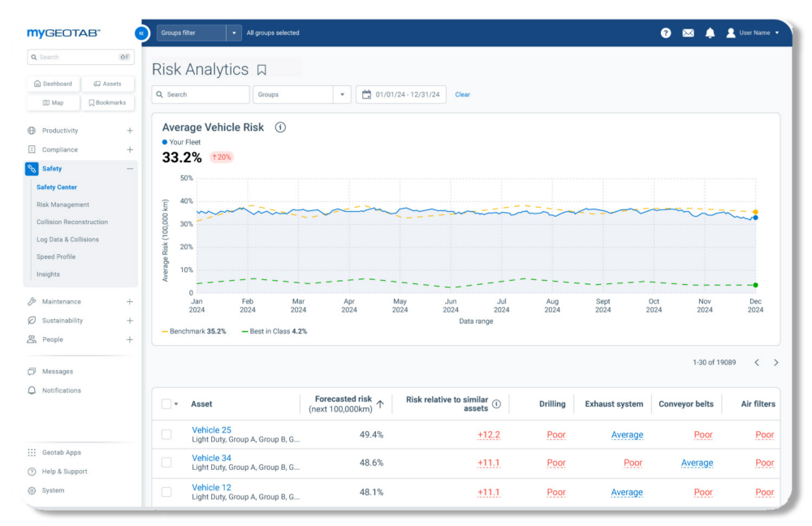Image resolution: width=812 pixels, height=526 pixels.
Task: Click the Clear filters link
Action: click(462, 95)
